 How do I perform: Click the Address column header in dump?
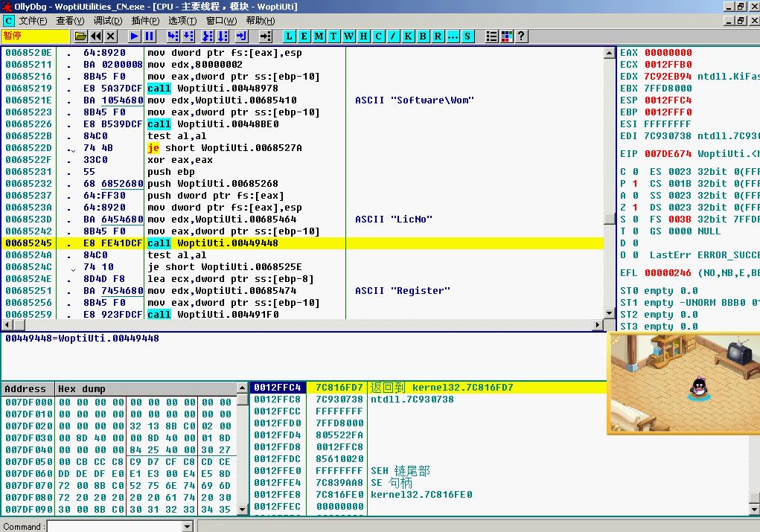click(x=28, y=389)
